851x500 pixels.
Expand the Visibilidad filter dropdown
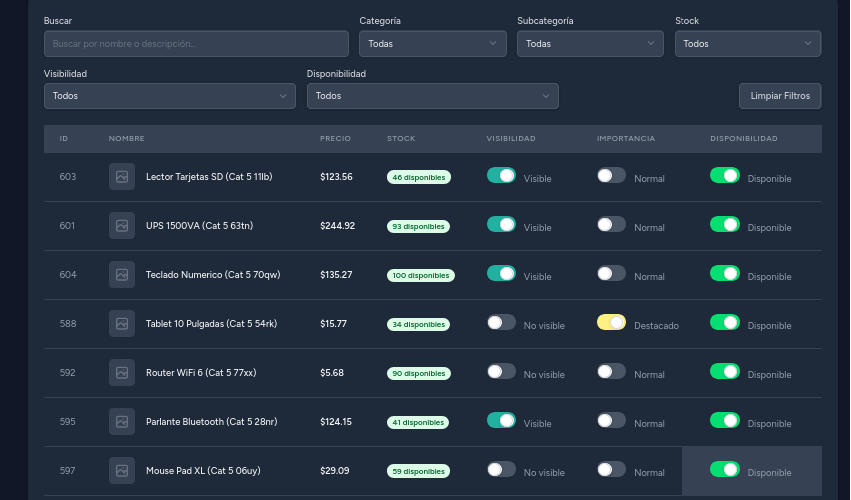[x=170, y=96]
